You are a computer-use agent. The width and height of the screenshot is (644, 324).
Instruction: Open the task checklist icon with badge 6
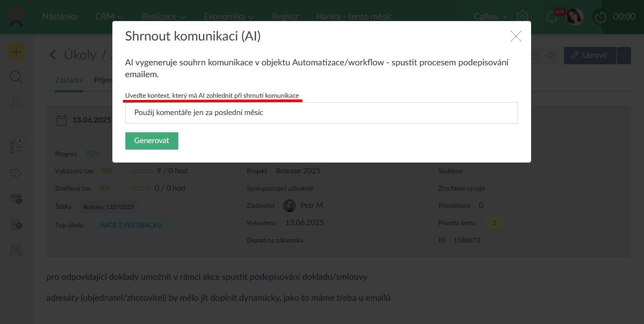pyautogui.click(x=16, y=146)
